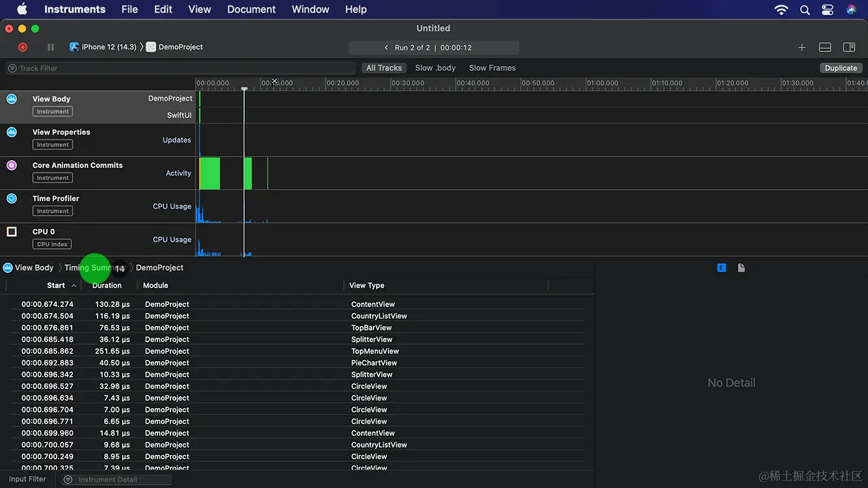This screenshot has height=488, width=868.
Task: Click the View Properties instrument icon
Action: [12, 132]
